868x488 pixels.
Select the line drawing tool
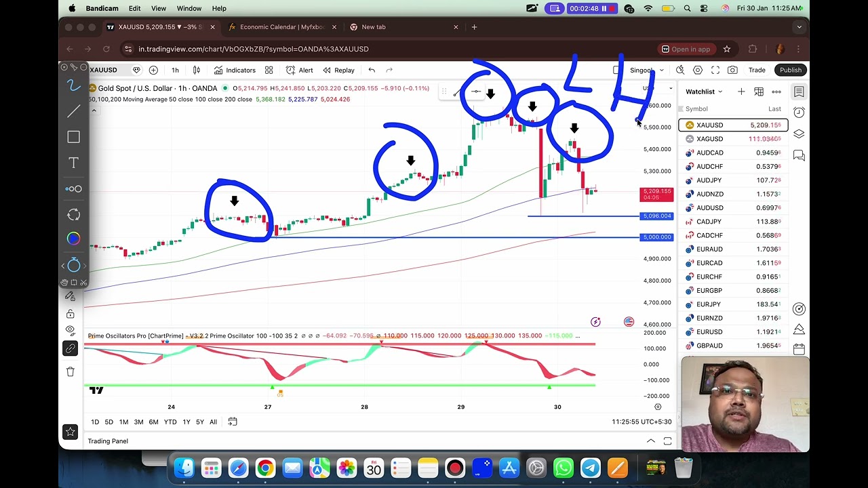[x=73, y=111]
